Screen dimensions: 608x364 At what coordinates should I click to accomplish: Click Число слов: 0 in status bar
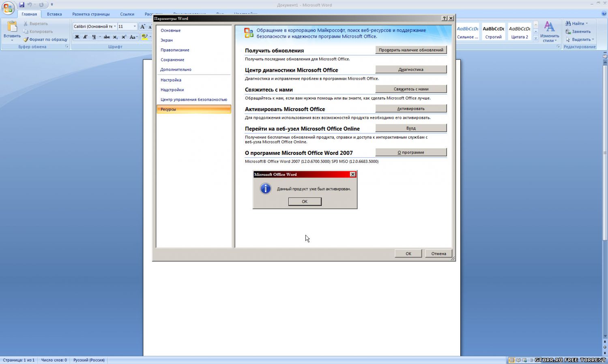[x=54, y=360]
